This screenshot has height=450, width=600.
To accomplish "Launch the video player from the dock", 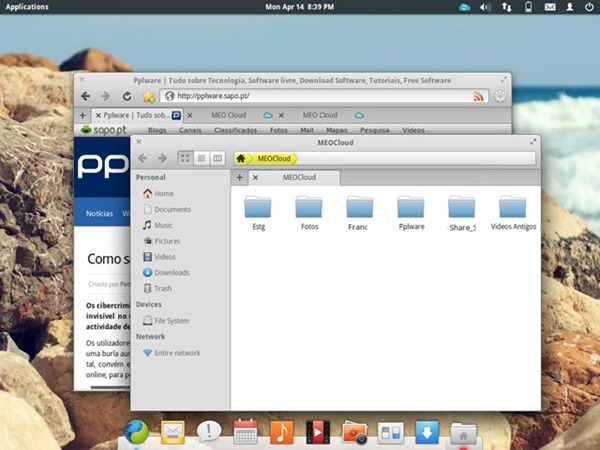I will [318, 432].
